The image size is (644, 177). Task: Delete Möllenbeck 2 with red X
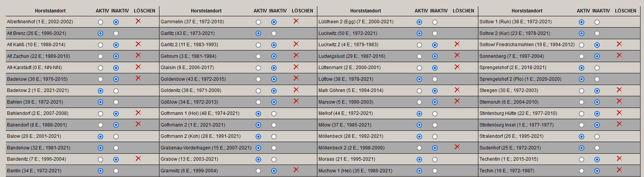tap(457, 147)
